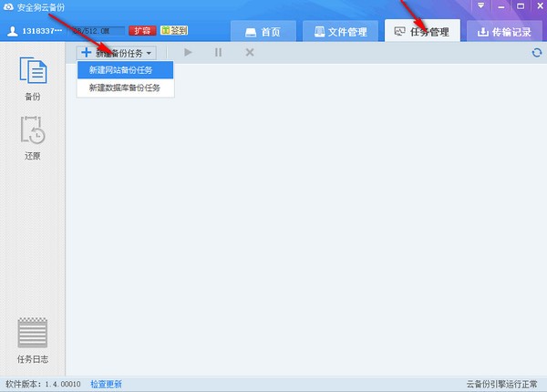Switch to the 任务管理 tab
Image resolution: width=547 pixels, height=392 pixels.
[422, 32]
